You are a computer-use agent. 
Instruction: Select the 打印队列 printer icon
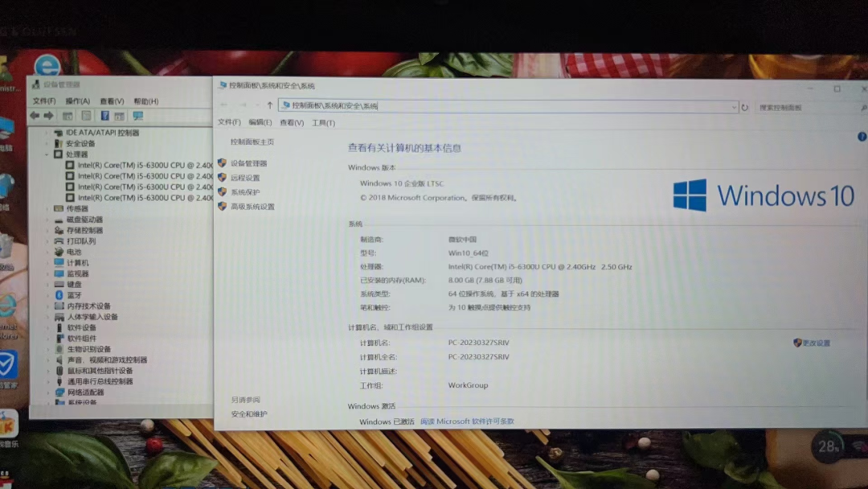(x=59, y=241)
